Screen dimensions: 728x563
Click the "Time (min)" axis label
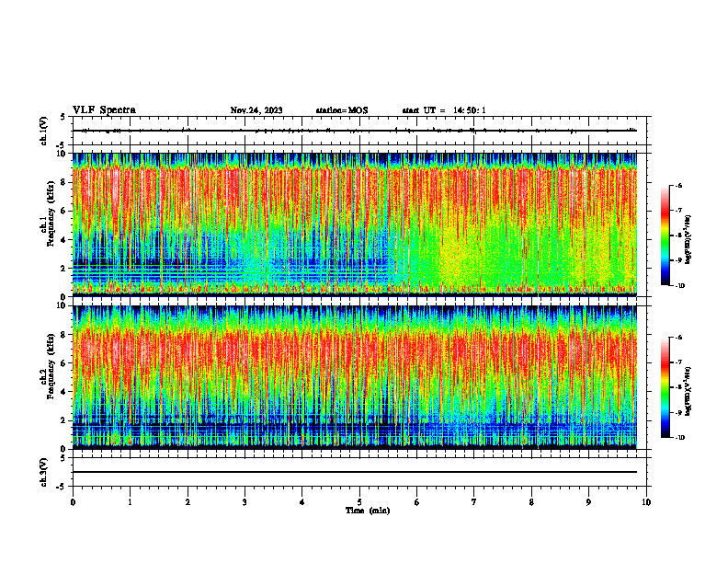(x=368, y=511)
